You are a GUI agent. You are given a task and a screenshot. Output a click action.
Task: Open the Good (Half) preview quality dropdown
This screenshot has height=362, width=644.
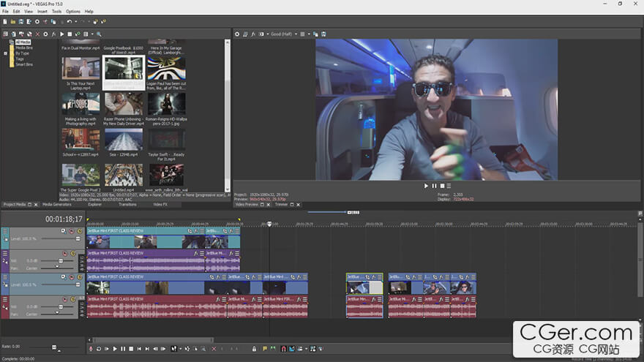pyautogui.click(x=282, y=34)
